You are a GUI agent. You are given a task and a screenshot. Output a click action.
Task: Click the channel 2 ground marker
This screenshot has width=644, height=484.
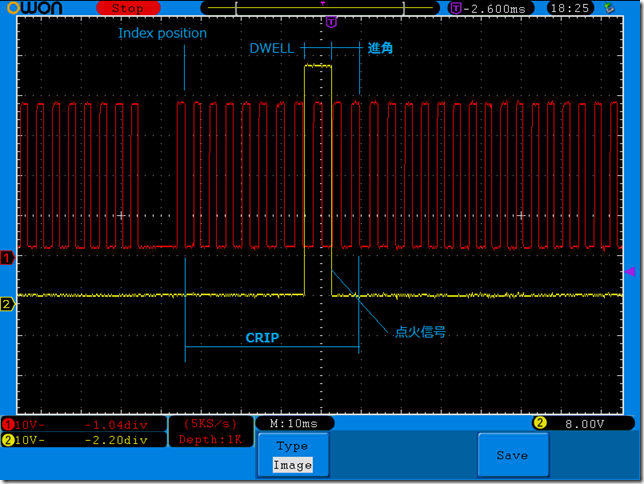coord(7,304)
